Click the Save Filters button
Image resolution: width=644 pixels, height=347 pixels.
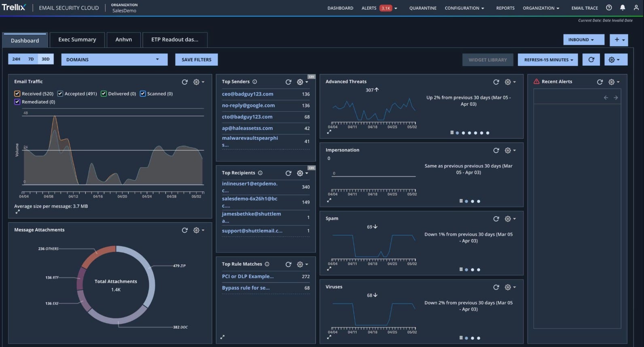196,60
